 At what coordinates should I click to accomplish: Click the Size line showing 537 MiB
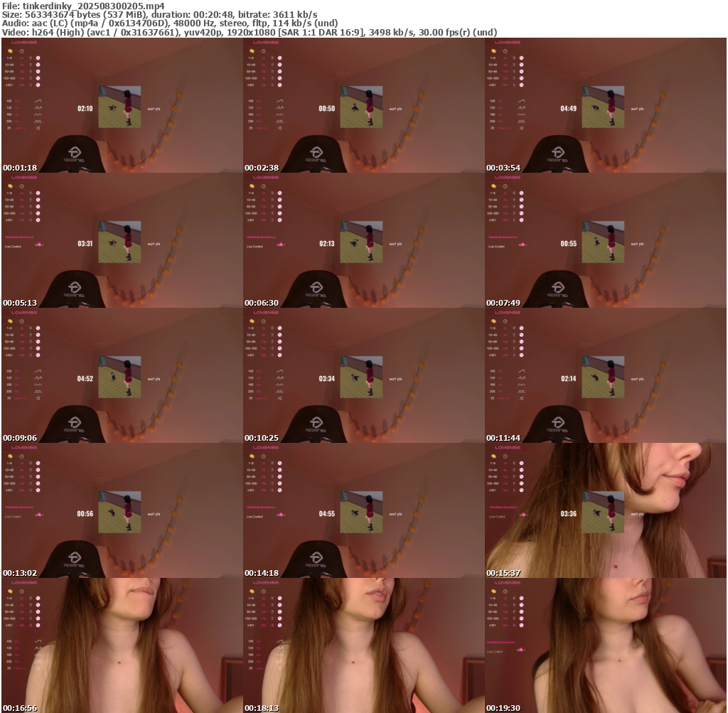coord(160,14)
